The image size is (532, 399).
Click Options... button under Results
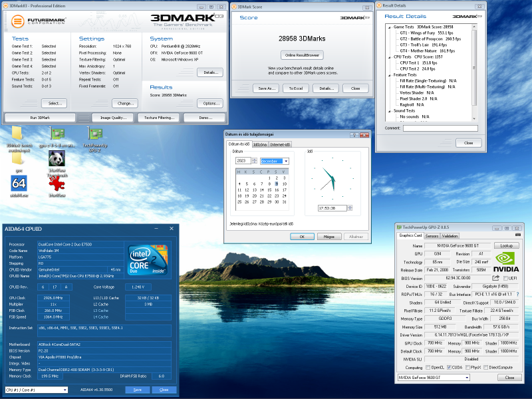click(x=210, y=104)
